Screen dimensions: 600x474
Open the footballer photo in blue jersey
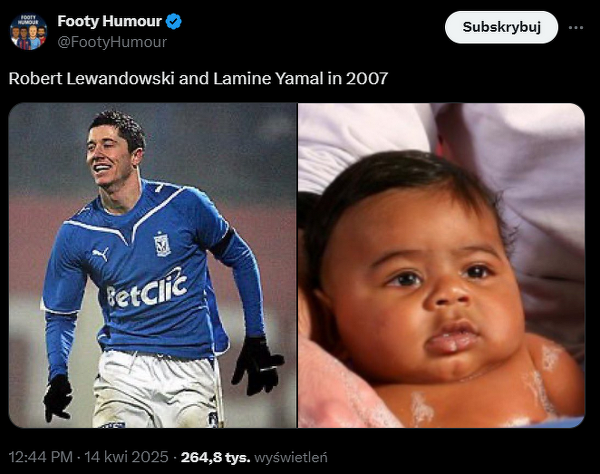(x=152, y=265)
